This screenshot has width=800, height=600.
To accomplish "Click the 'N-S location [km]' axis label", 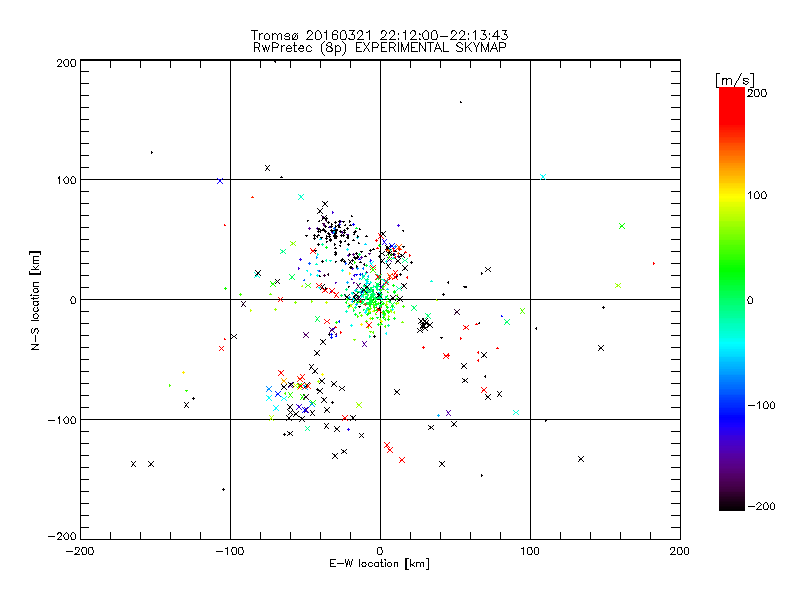I will point(35,301).
